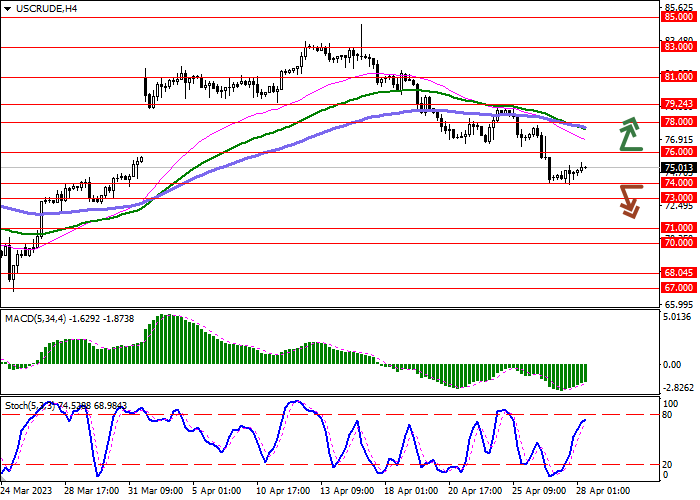The image size is (700, 500).
Task: Click the price scale value 65.995
Action: pyautogui.click(x=679, y=304)
